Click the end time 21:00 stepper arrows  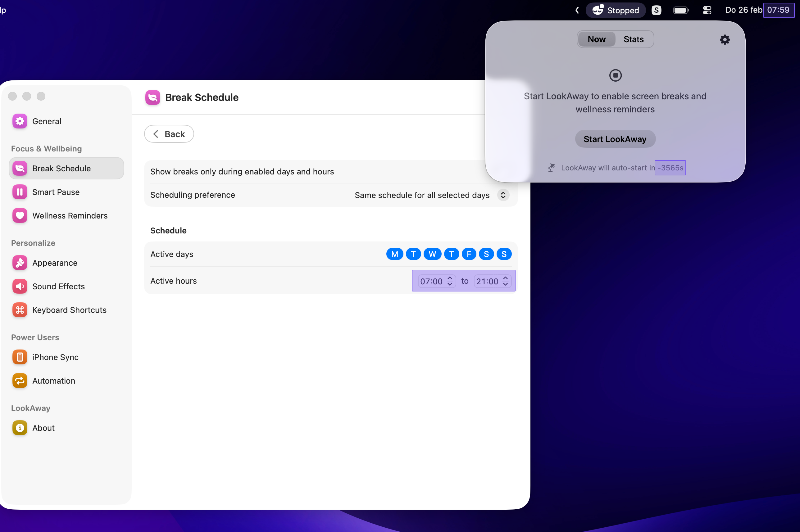505,281
